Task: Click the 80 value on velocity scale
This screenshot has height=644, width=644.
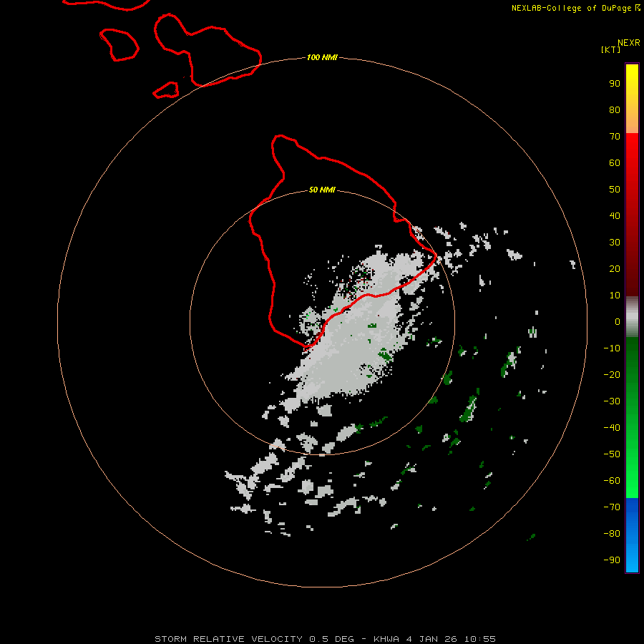Action: point(615,109)
